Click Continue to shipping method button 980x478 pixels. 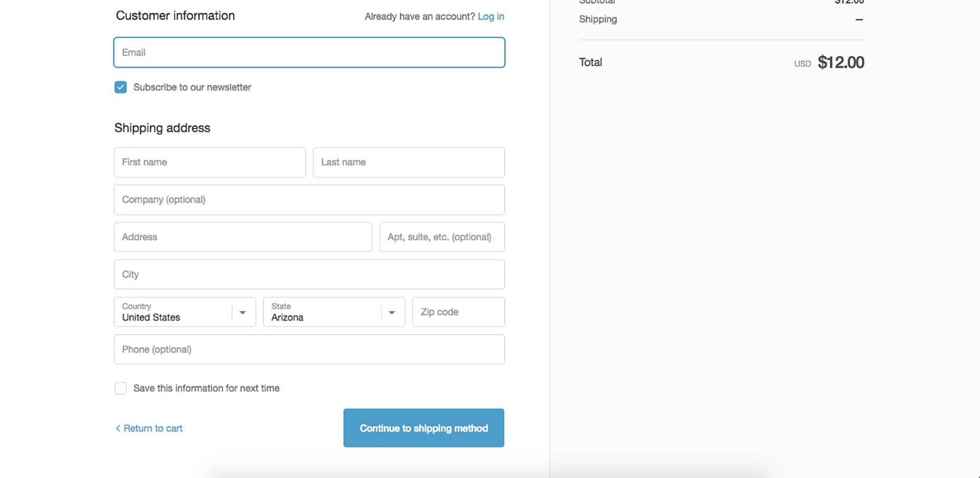click(423, 428)
